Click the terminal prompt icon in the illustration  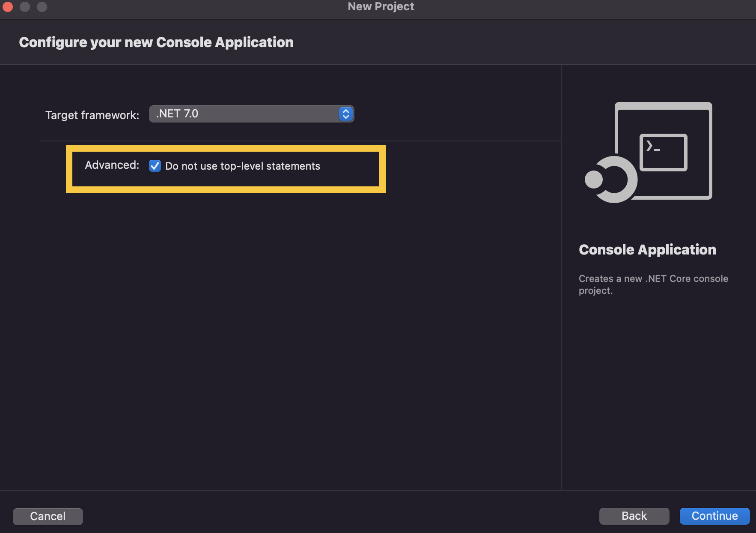pos(663,152)
